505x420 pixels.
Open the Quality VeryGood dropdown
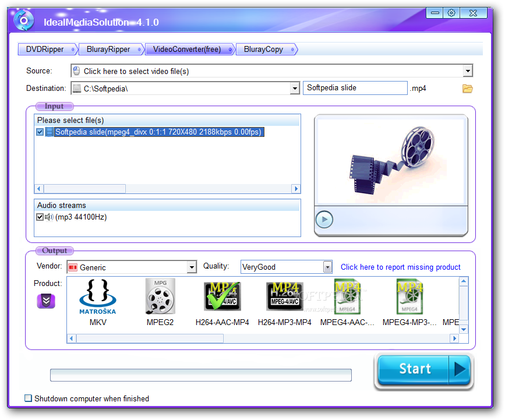click(327, 267)
